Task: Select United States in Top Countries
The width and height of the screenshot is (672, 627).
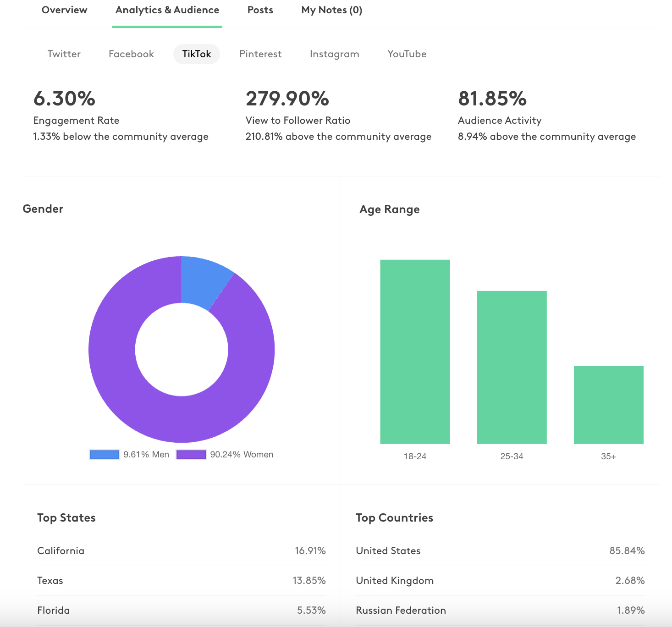Action: pyautogui.click(x=500, y=551)
